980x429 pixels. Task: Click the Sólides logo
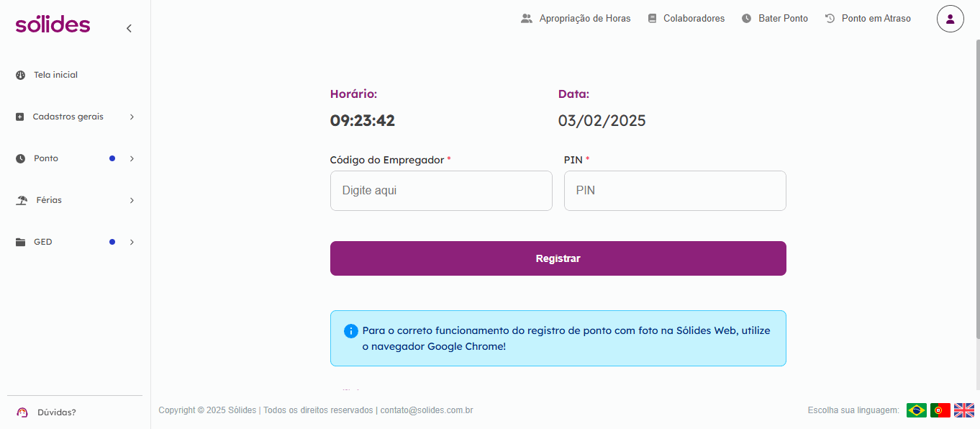[53, 24]
